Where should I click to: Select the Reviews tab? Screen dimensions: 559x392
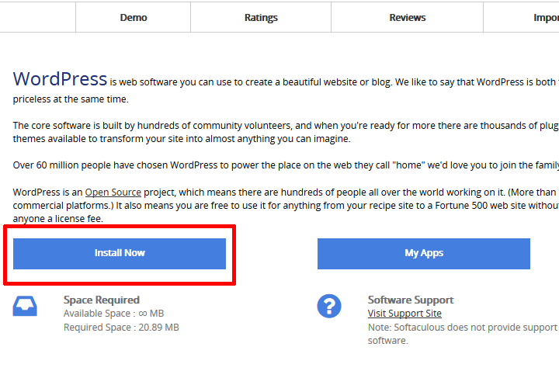[407, 17]
